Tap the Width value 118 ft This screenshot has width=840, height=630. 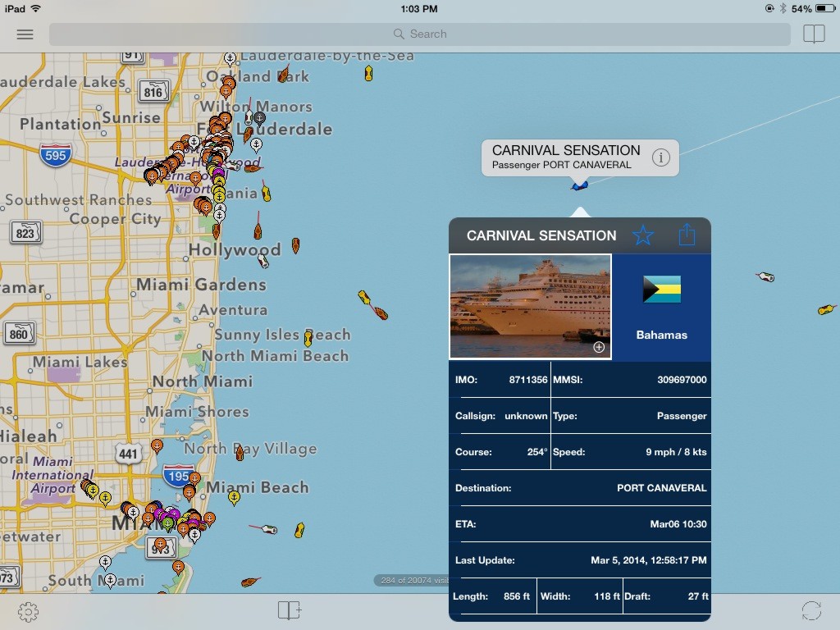click(x=607, y=596)
